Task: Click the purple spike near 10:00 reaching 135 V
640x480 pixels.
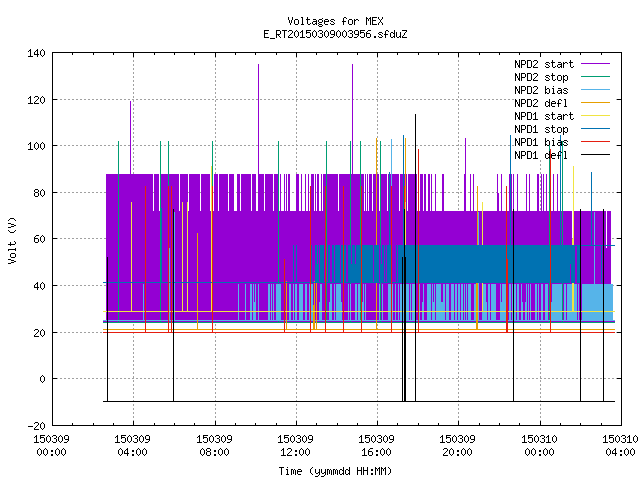Action: [258, 118]
